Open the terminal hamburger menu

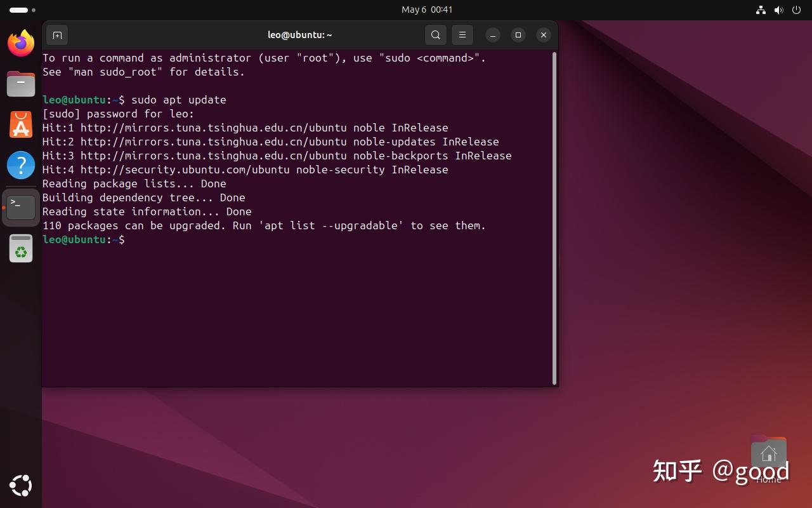tap(462, 35)
